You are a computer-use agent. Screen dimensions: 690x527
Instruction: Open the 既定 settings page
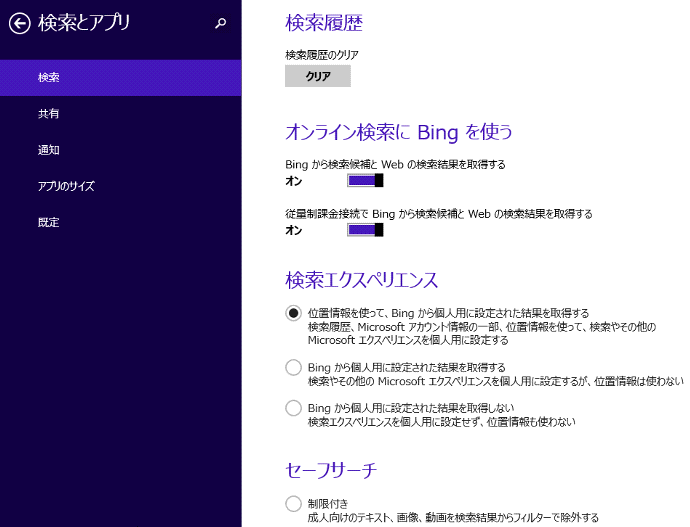point(121,222)
